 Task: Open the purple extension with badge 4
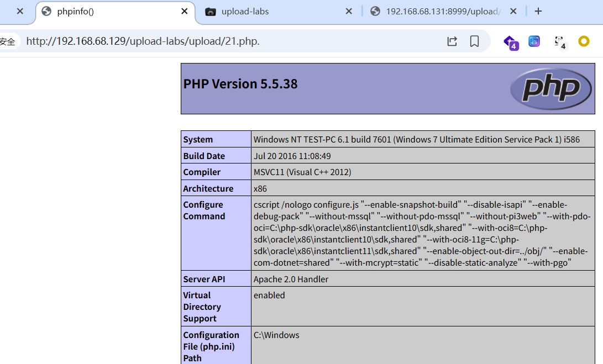click(511, 43)
